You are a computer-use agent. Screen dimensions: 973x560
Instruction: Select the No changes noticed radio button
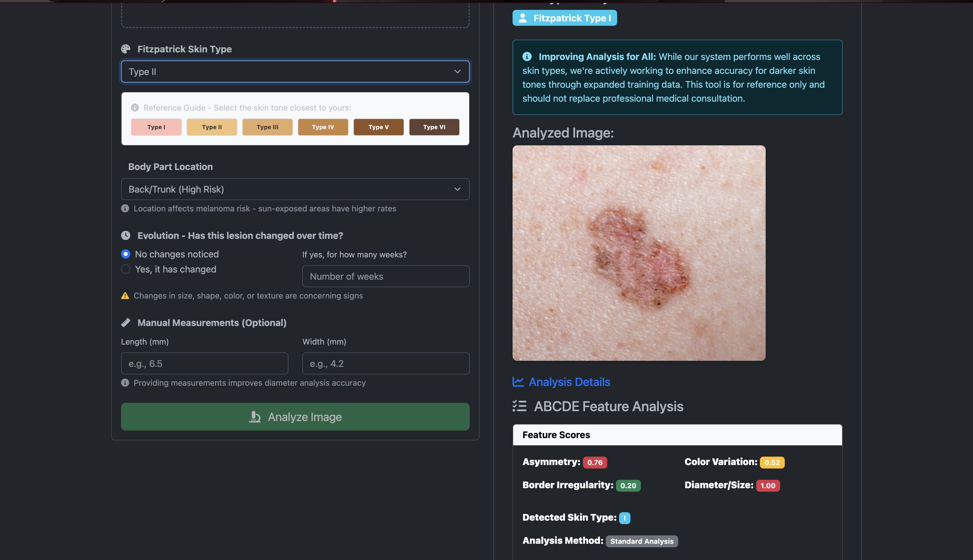pos(126,254)
